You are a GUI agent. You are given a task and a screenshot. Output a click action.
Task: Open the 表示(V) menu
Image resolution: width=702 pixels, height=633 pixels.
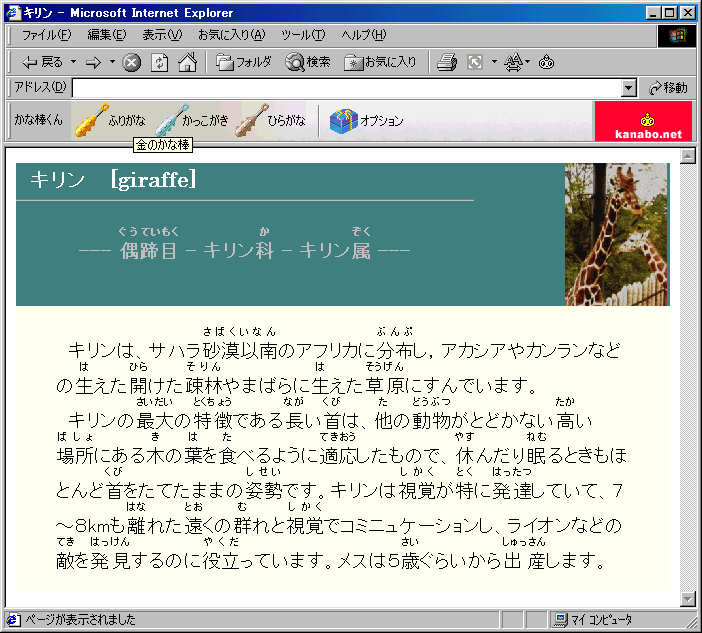[x=162, y=35]
